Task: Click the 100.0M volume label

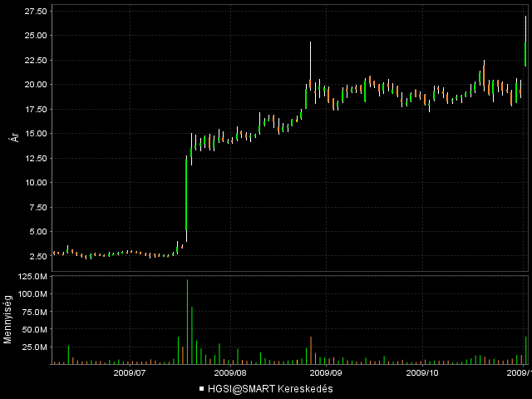Action: [x=32, y=293]
